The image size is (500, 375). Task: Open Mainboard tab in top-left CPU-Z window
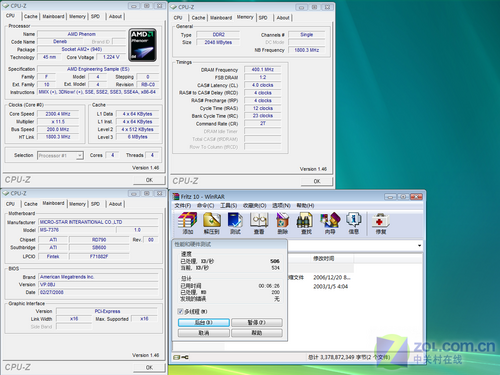53,16
